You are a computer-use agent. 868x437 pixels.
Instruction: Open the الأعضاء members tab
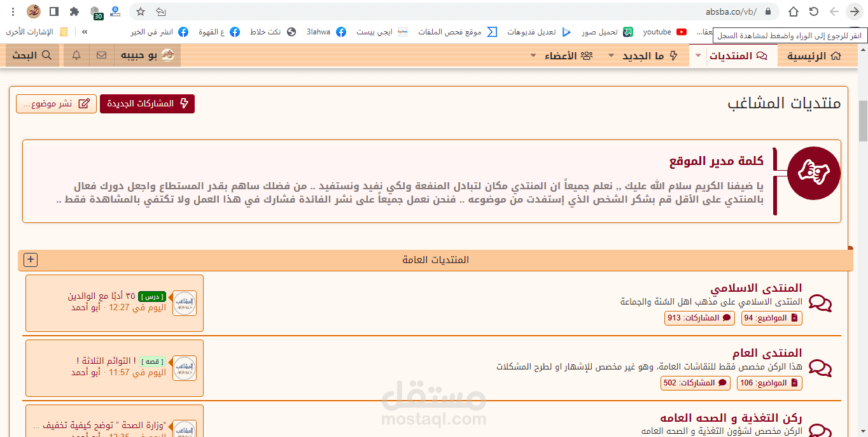pos(569,56)
